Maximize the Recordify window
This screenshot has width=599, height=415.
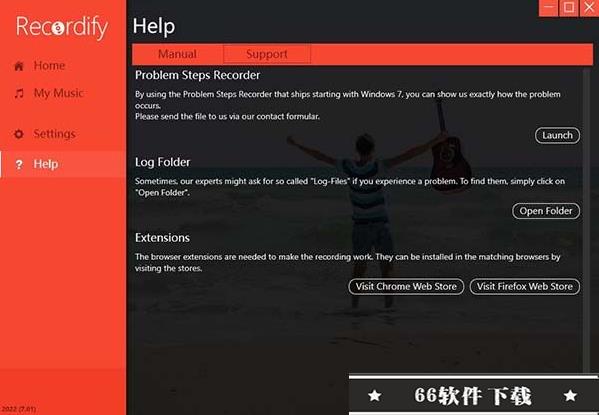(568, 8)
